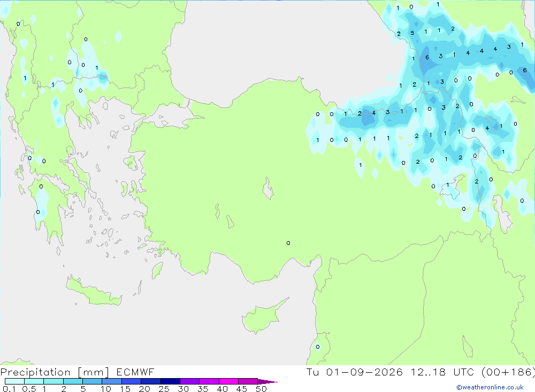Select legend color between 5 and 10

(92, 381)
